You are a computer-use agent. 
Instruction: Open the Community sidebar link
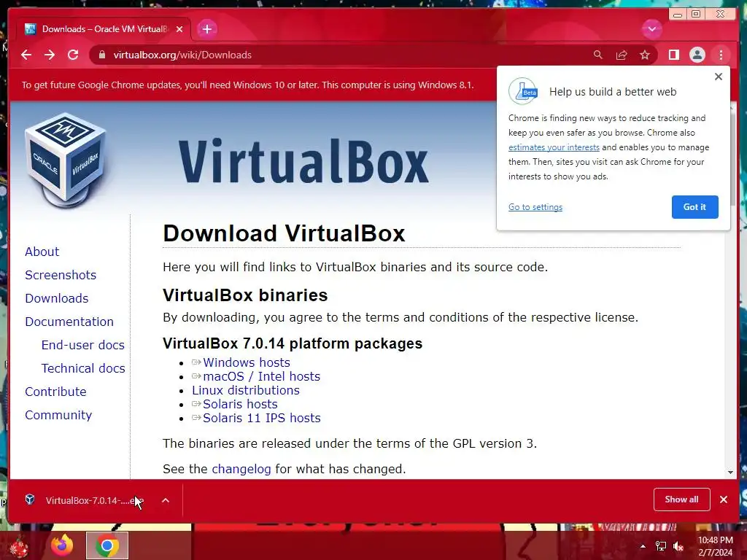[58, 415]
